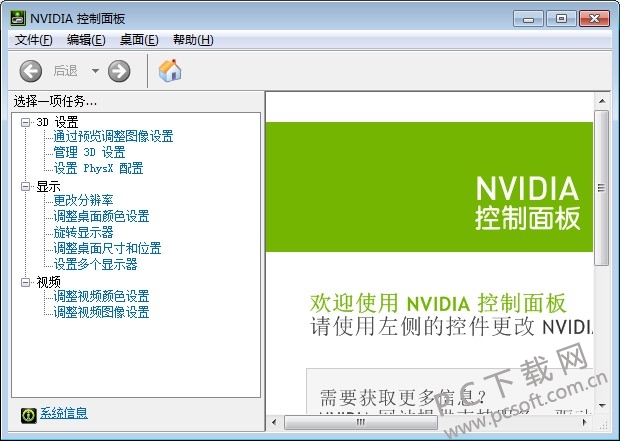Open the 桌面(E) menu
This screenshot has height=441, width=620.
[x=139, y=40]
